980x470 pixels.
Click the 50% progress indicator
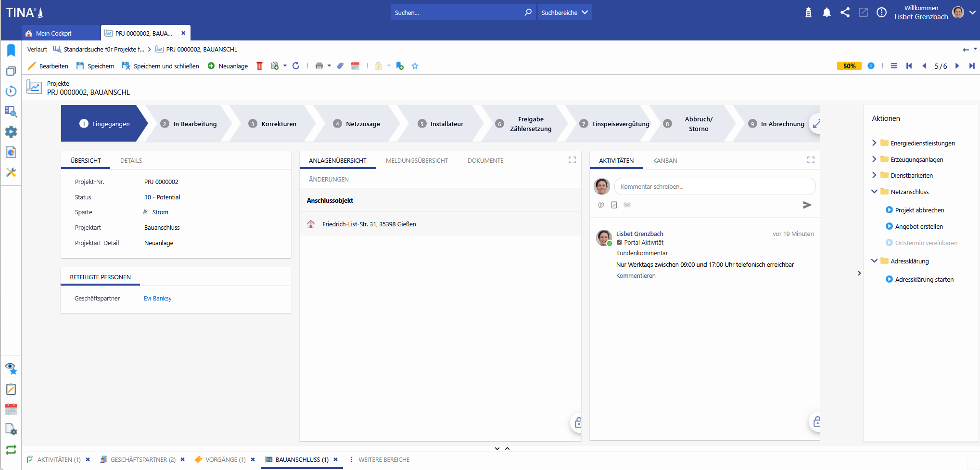tap(849, 66)
